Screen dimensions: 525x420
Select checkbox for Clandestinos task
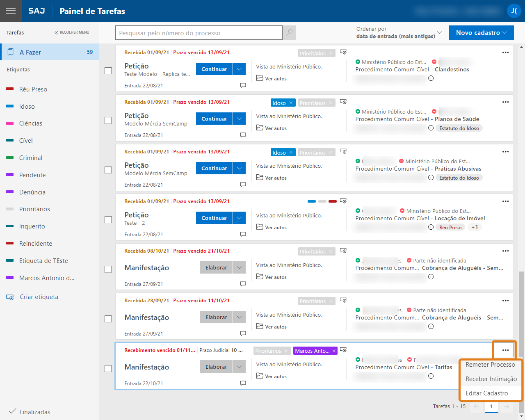pyautogui.click(x=108, y=71)
